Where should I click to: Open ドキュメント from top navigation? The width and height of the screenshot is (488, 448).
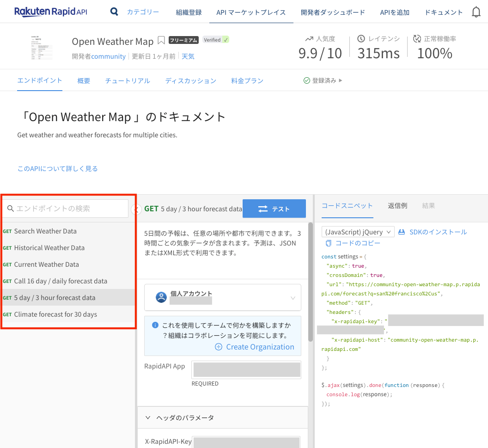pos(444,12)
